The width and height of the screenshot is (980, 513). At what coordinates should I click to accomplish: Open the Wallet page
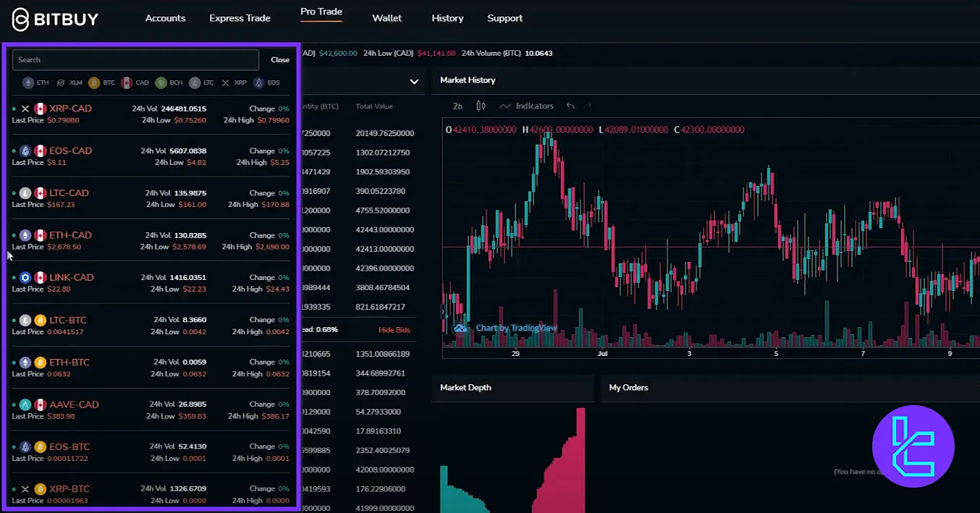click(x=386, y=18)
